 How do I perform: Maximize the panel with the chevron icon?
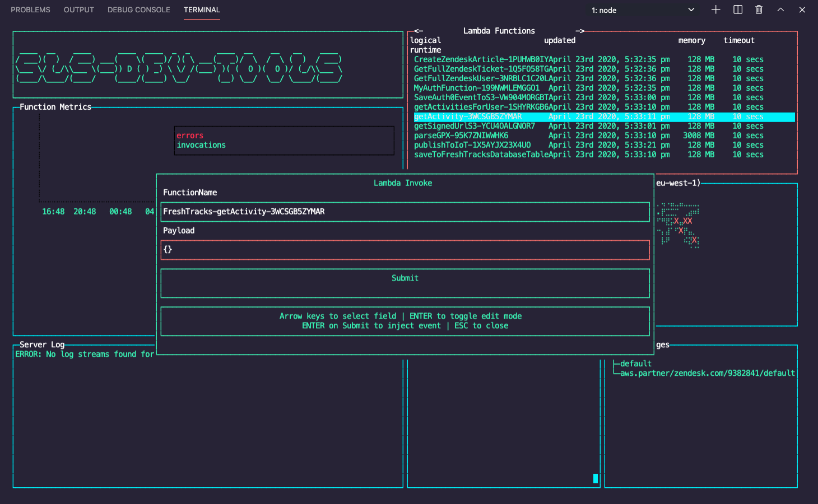780,10
